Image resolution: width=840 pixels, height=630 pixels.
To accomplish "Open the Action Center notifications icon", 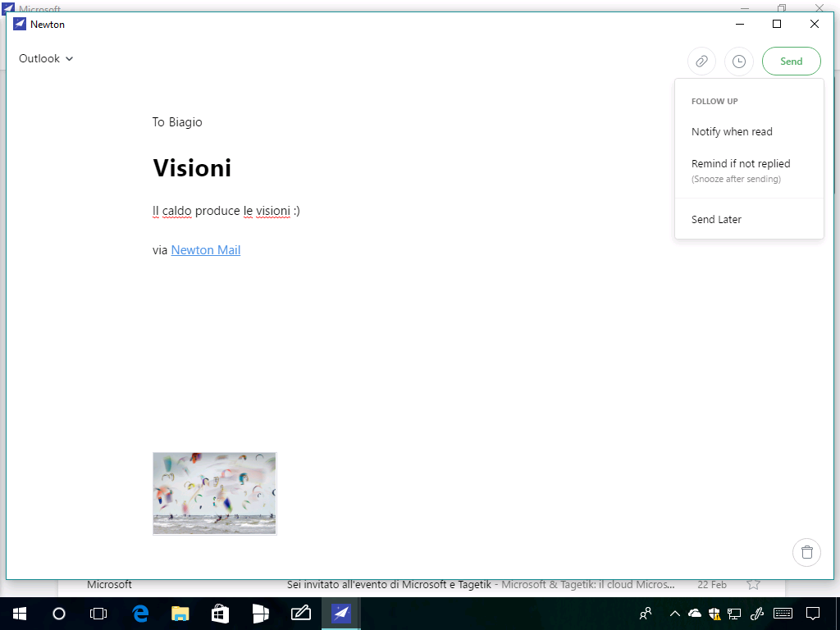I will click(x=813, y=614).
